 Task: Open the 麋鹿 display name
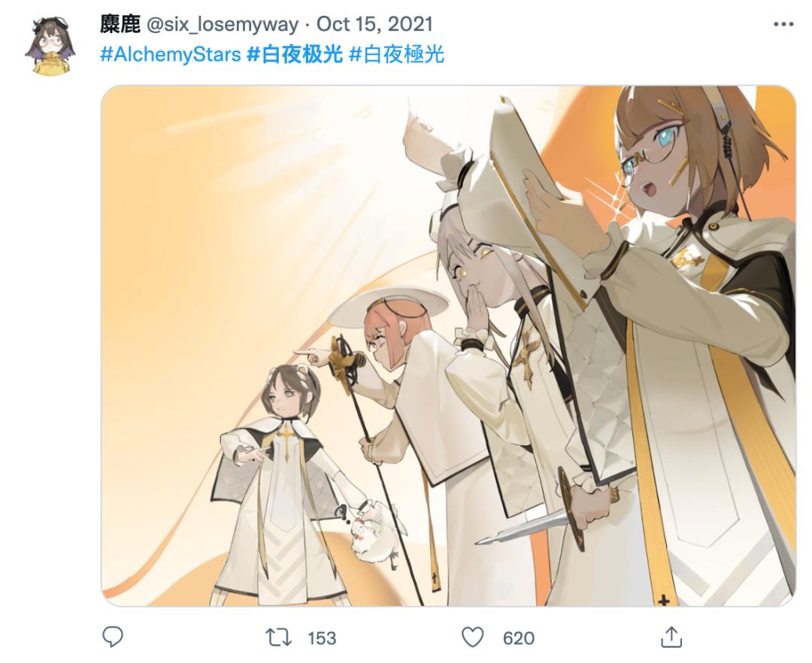120,24
